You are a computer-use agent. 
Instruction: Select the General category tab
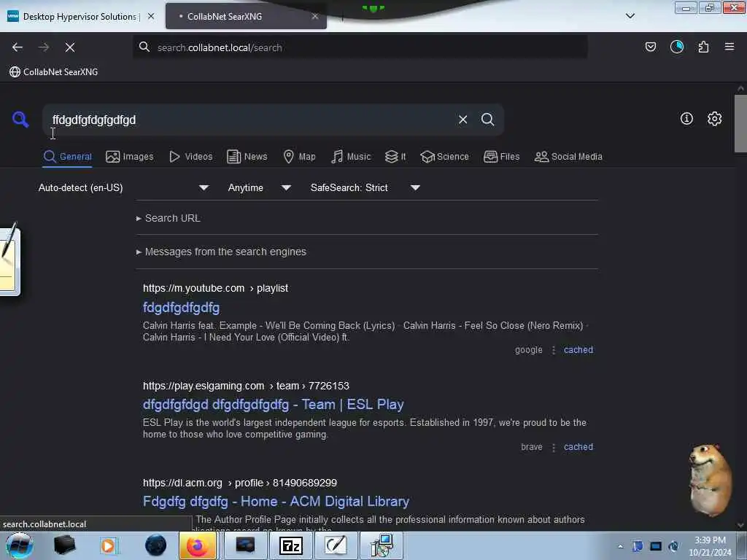pyautogui.click(x=68, y=157)
